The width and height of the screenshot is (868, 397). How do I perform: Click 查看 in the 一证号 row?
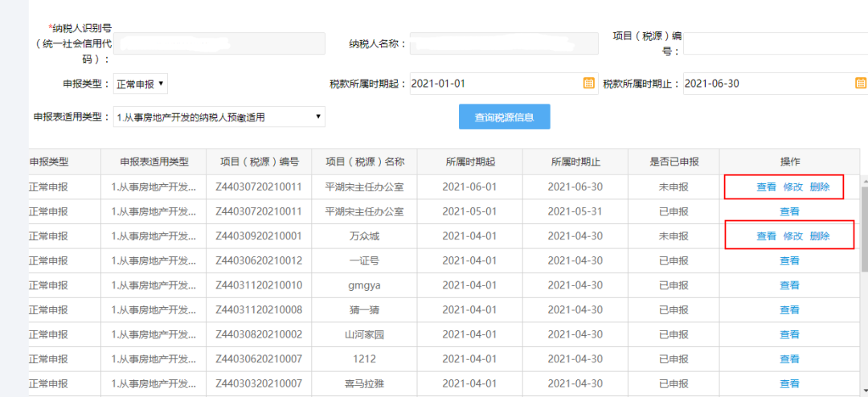pyautogui.click(x=789, y=261)
